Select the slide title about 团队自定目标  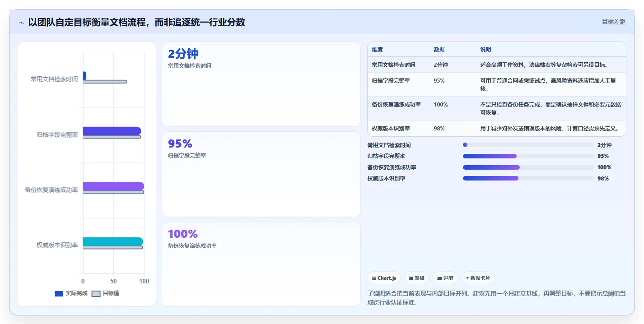[x=136, y=22]
